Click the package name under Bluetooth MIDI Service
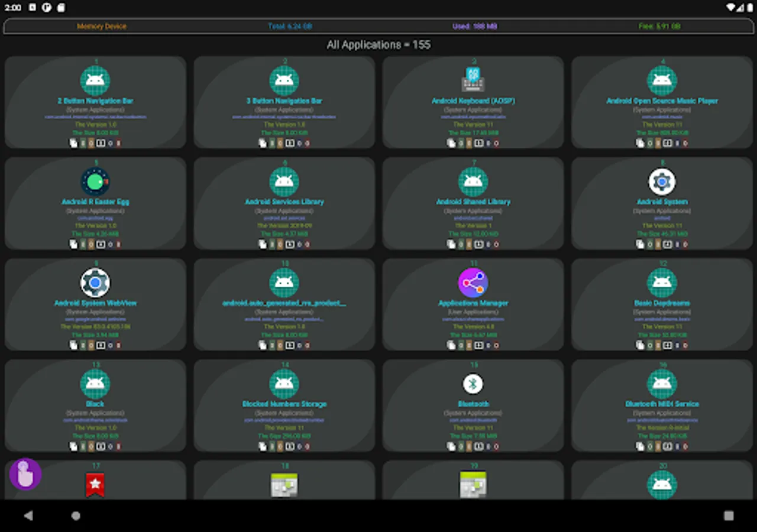The height and width of the screenshot is (532, 757). tap(662, 420)
